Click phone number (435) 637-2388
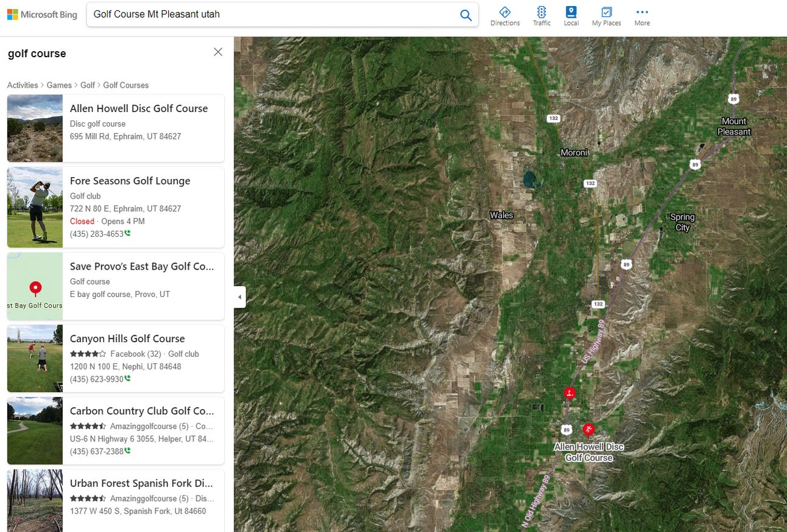The width and height of the screenshot is (787, 532). point(97,452)
